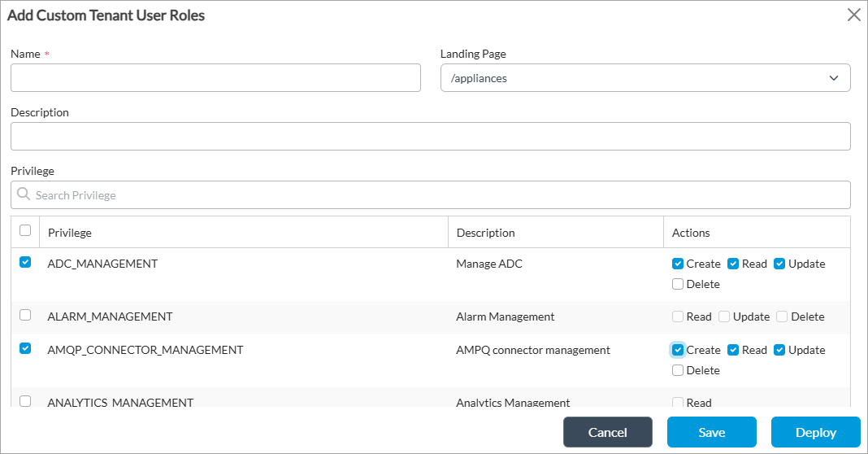
Task: Enable the ALARM_MANAGEMENT row checkbox
Action: pos(25,315)
